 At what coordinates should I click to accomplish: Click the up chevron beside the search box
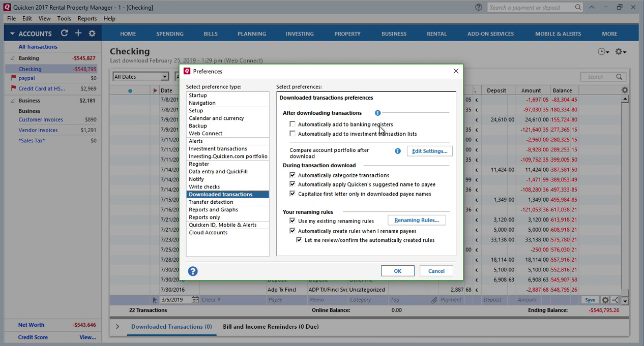(592, 7)
